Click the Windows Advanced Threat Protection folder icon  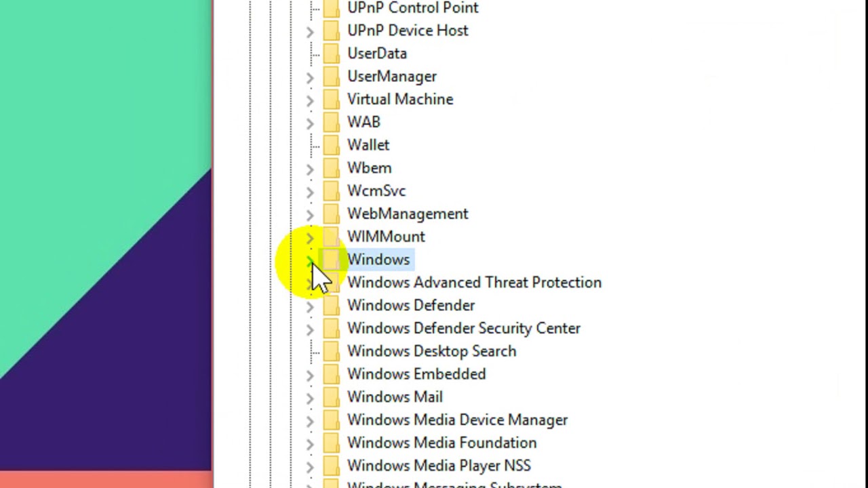point(331,283)
